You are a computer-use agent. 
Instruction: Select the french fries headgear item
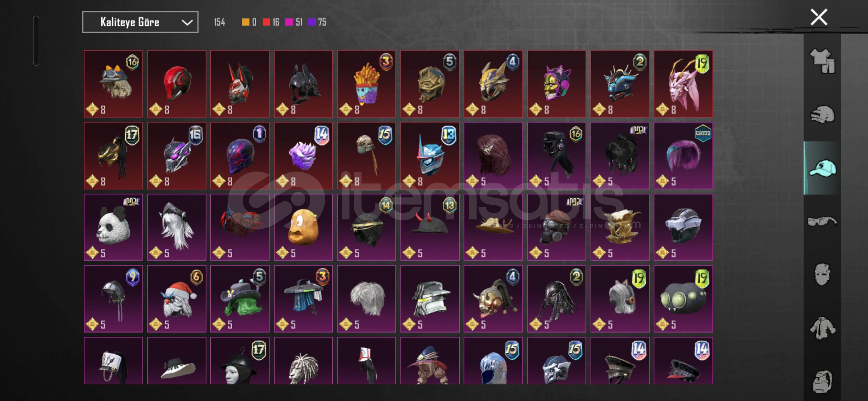(x=366, y=84)
